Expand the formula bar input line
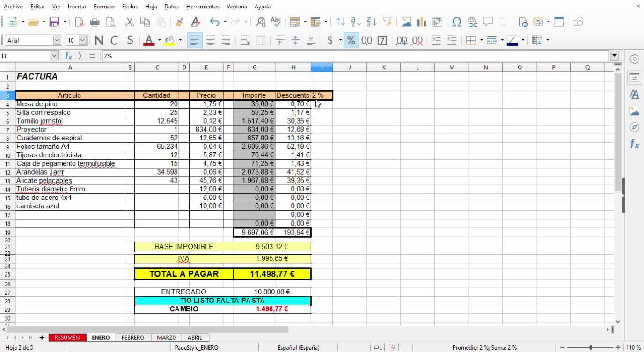The height and width of the screenshot is (352, 644). tap(615, 56)
